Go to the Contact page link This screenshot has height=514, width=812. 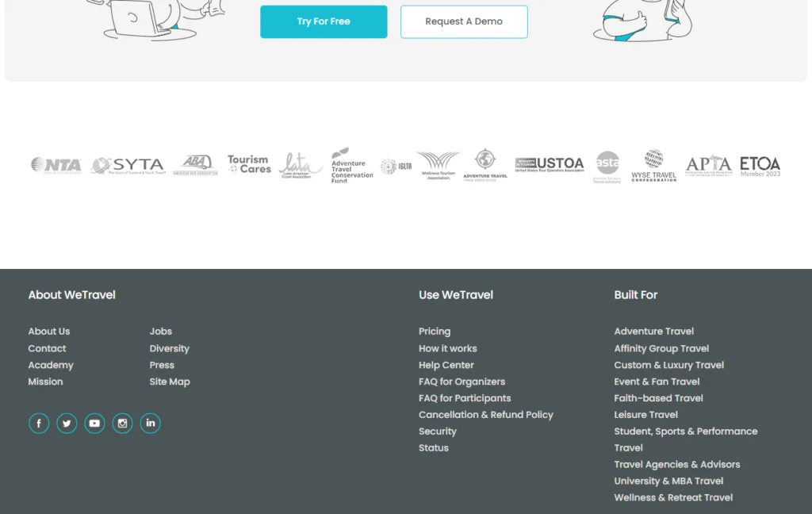coord(47,349)
